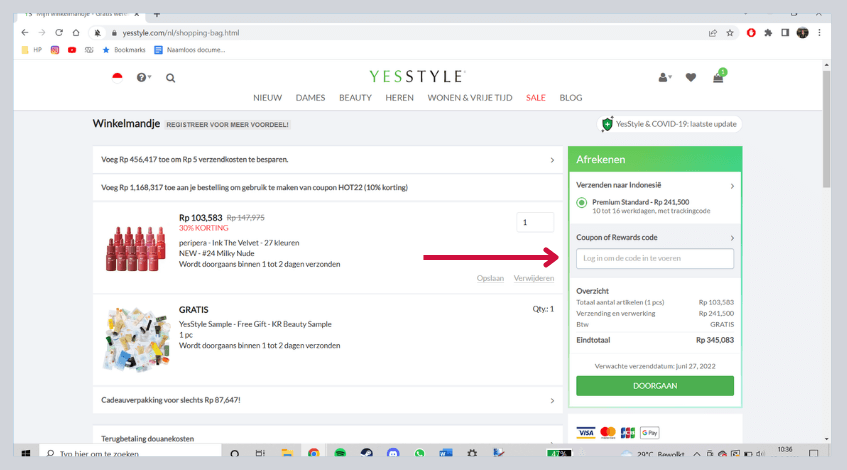Expand the Coupon of Rewards code section

tap(654, 237)
